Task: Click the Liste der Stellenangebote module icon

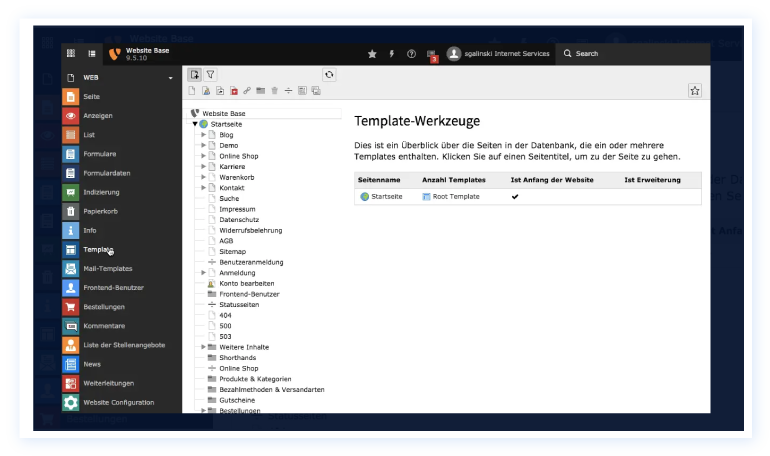Action: tap(71, 345)
